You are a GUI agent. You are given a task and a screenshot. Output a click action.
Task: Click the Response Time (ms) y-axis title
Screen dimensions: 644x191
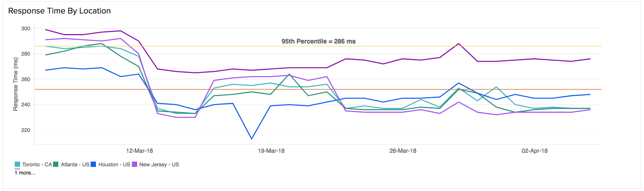click(15, 84)
